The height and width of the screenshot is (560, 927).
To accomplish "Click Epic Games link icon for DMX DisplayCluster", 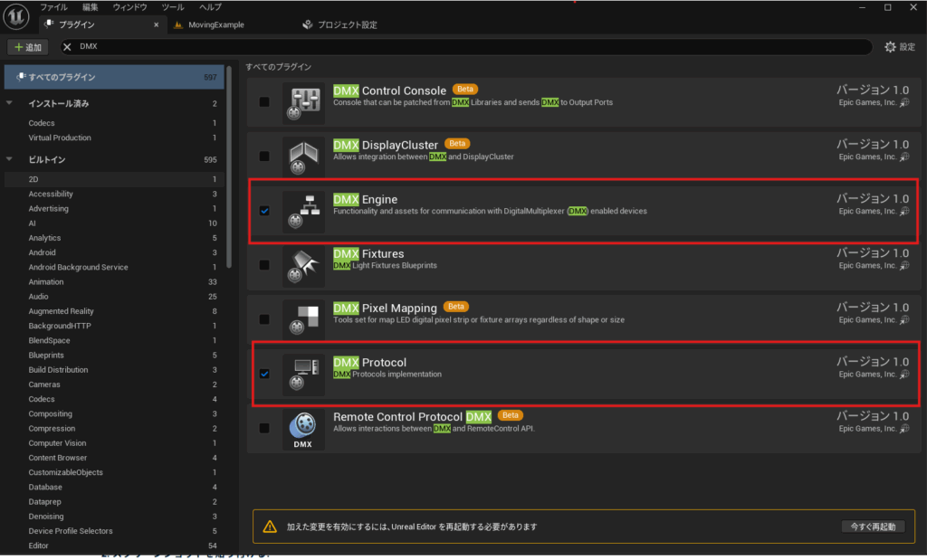I will click(x=904, y=157).
